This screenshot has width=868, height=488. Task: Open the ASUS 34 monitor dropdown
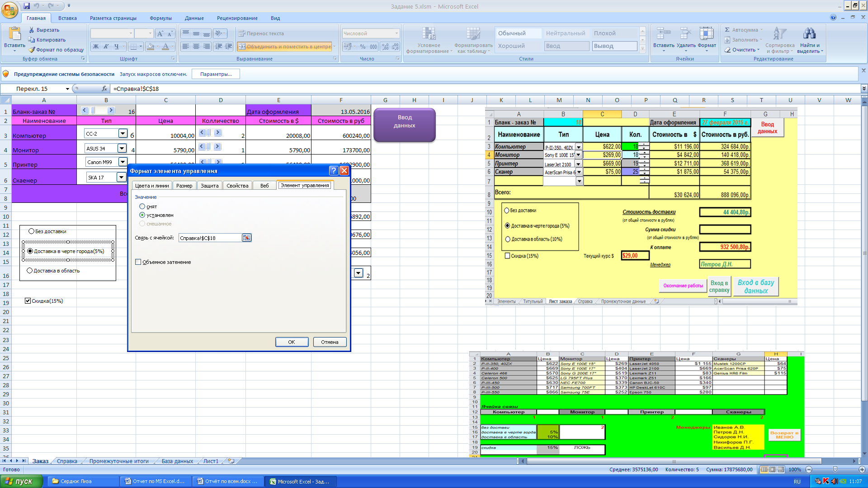point(122,148)
